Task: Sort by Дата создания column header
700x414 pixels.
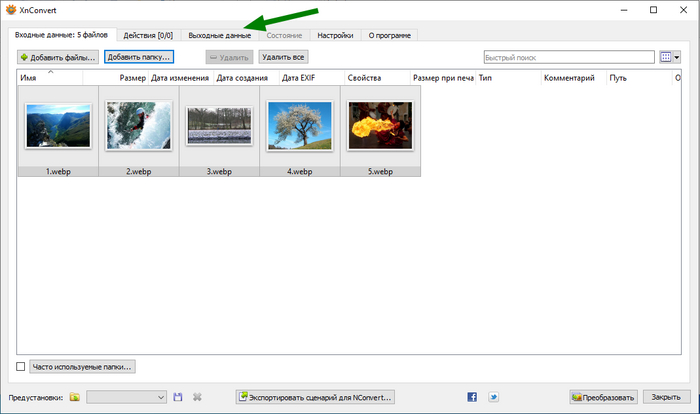Action: coord(246,78)
